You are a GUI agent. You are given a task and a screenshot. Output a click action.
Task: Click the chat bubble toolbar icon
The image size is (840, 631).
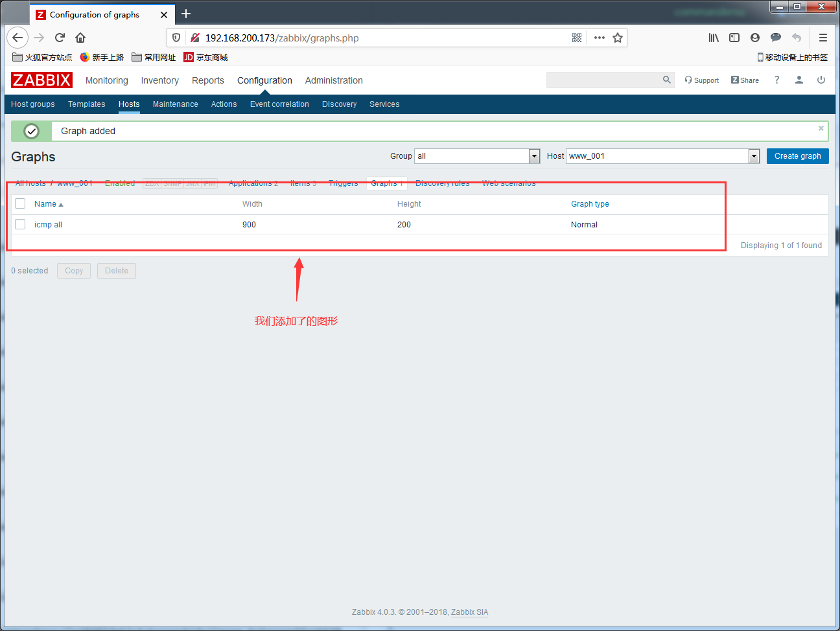pos(776,38)
